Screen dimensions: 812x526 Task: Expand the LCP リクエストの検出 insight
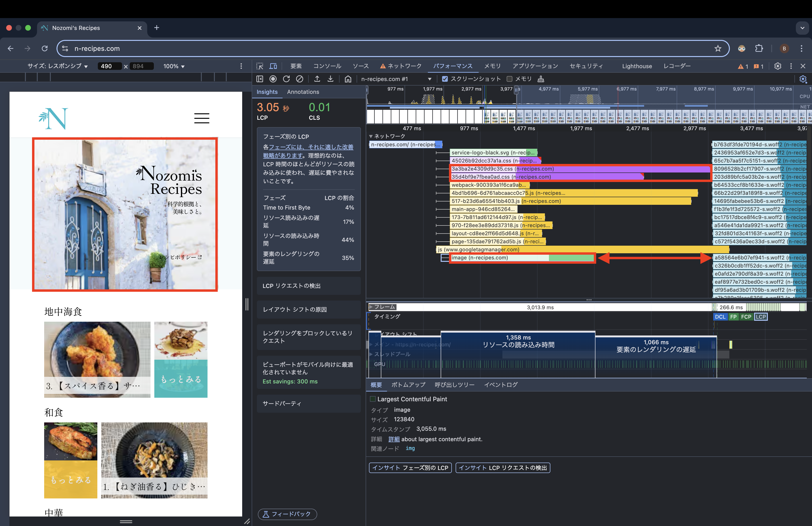point(308,286)
